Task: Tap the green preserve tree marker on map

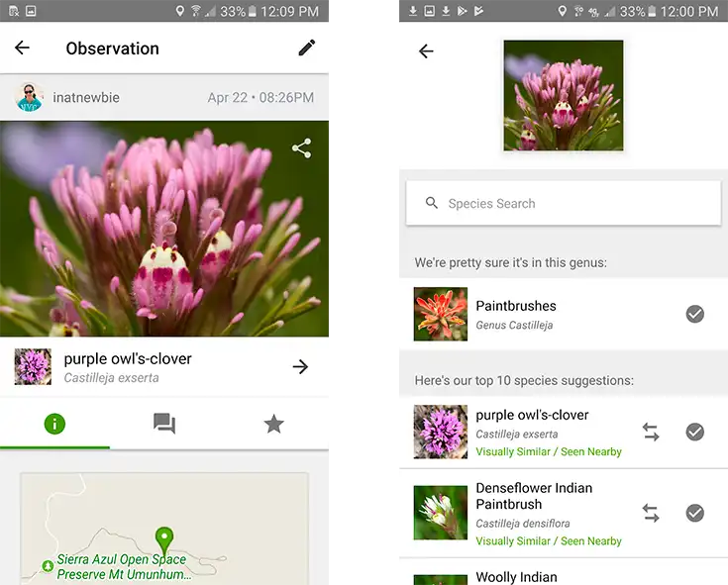Action: click(x=48, y=566)
